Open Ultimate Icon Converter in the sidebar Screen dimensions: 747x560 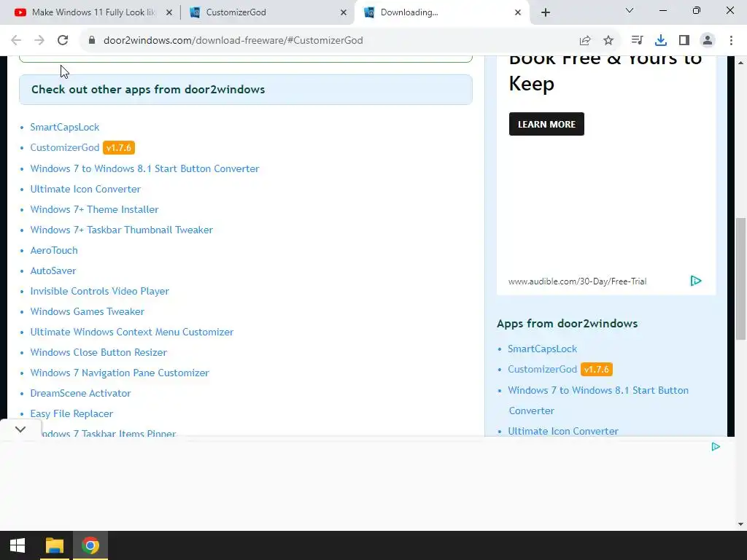click(x=563, y=432)
